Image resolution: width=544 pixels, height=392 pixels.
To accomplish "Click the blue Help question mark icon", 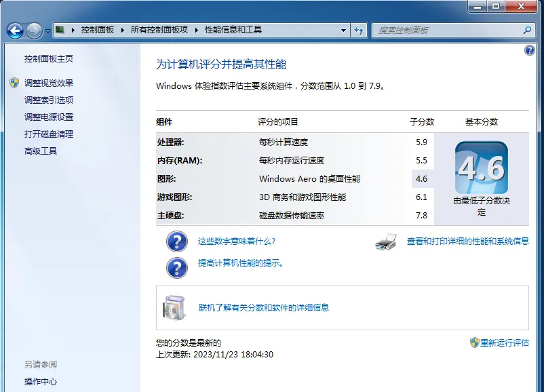I will tap(530, 50).
